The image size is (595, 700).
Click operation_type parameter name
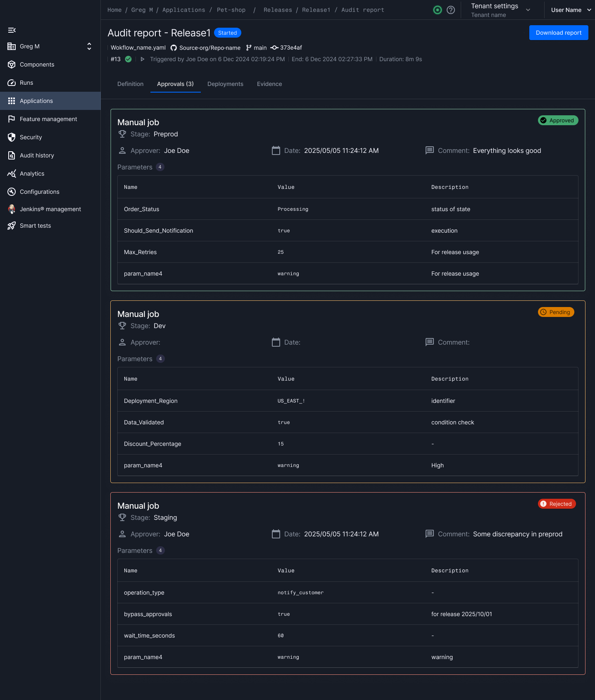click(144, 593)
